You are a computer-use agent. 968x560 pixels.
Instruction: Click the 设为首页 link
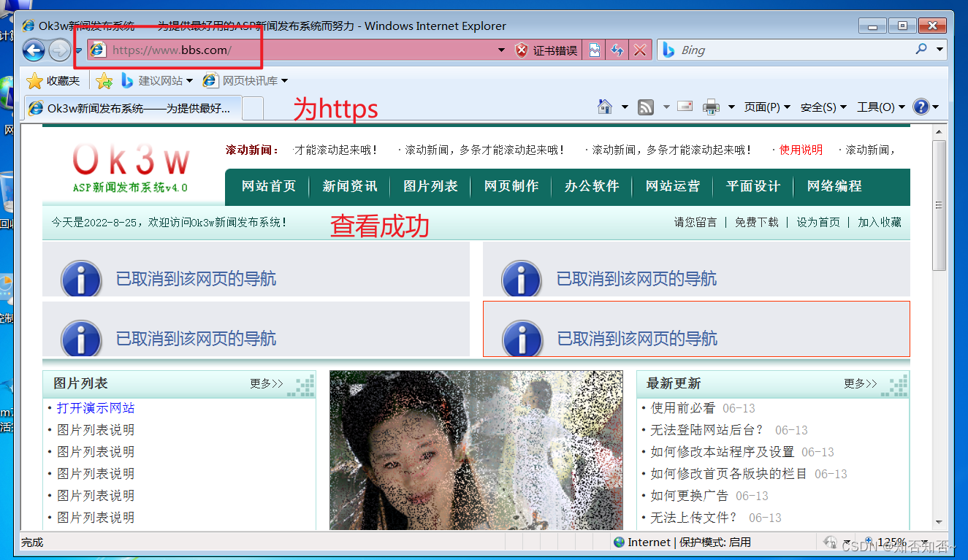coord(818,223)
